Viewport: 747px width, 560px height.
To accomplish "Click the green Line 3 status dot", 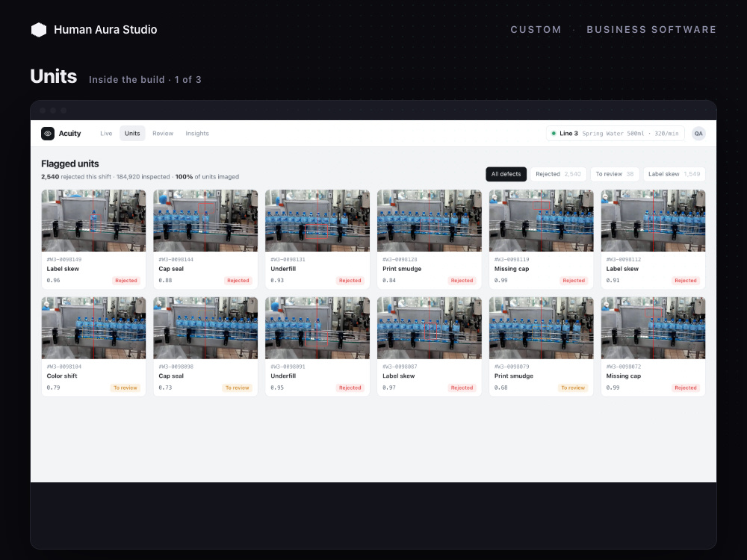I will pyautogui.click(x=553, y=134).
